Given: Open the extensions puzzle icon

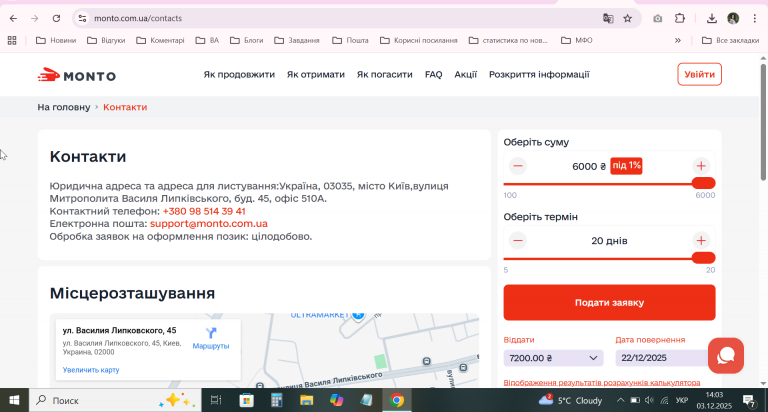Looking at the screenshot, I should pos(680,18).
